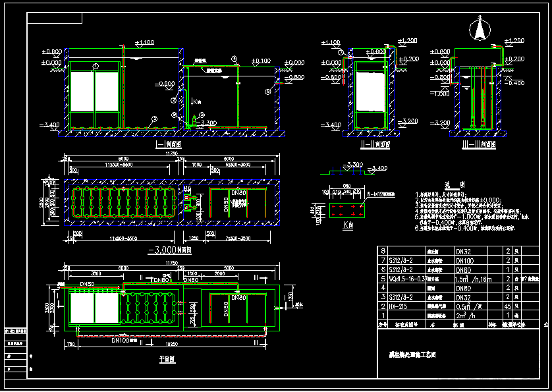
Task: Click the +1.200 elevation in section II-II
Action: click(x=407, y=40)
